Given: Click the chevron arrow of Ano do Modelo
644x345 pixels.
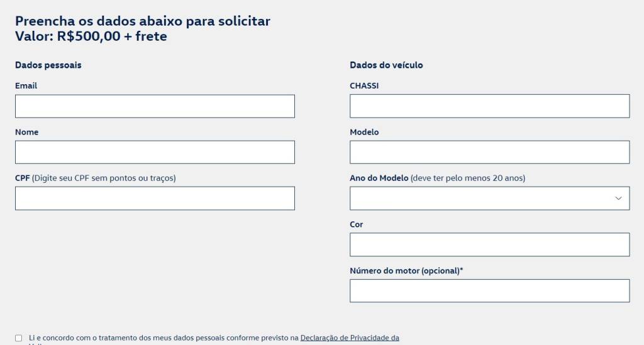Looking at the screenshot, I should point(618,199).
